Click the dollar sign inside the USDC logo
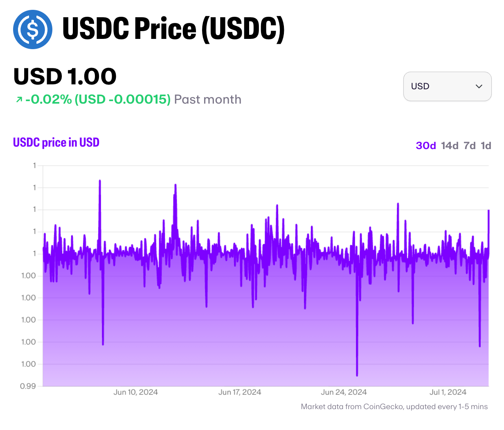 click(32, 30)
